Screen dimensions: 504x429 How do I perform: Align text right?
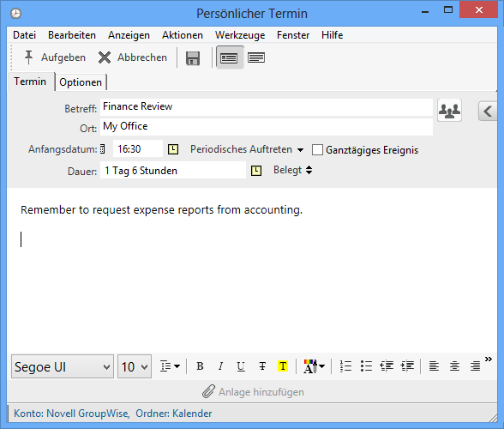click(x=475, y=366)
